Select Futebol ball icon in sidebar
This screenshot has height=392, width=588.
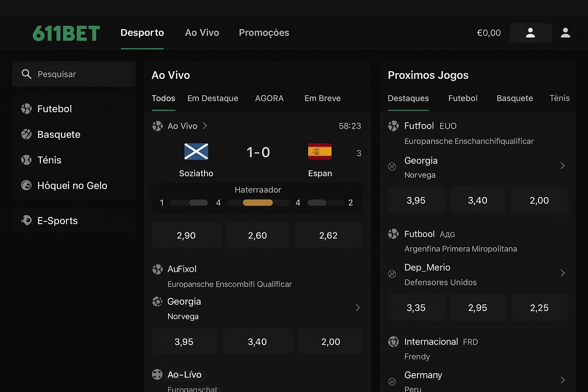[26, 109]
